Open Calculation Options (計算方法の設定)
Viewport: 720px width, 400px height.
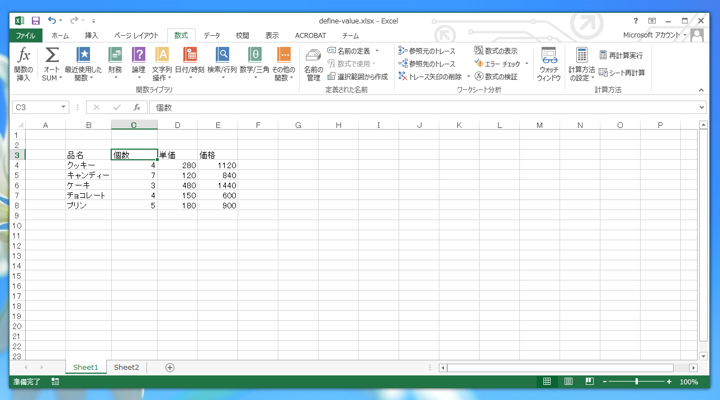coord(581,64)
